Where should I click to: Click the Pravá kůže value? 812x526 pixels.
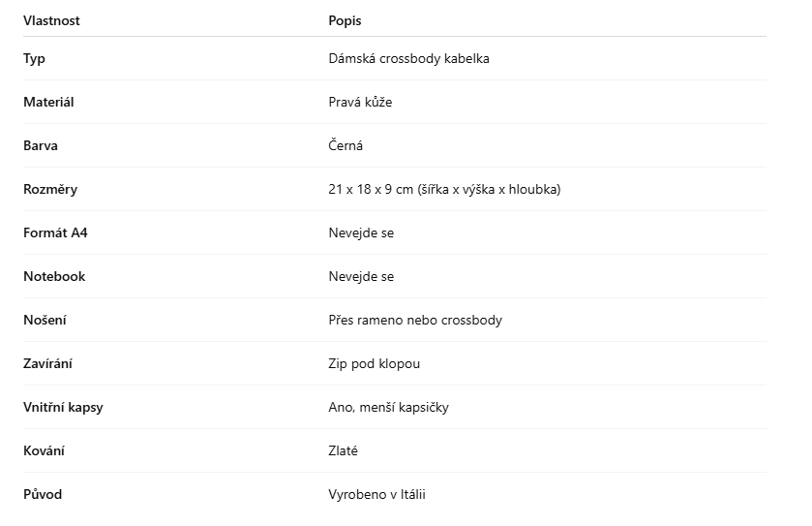click(x=360, y=102)
